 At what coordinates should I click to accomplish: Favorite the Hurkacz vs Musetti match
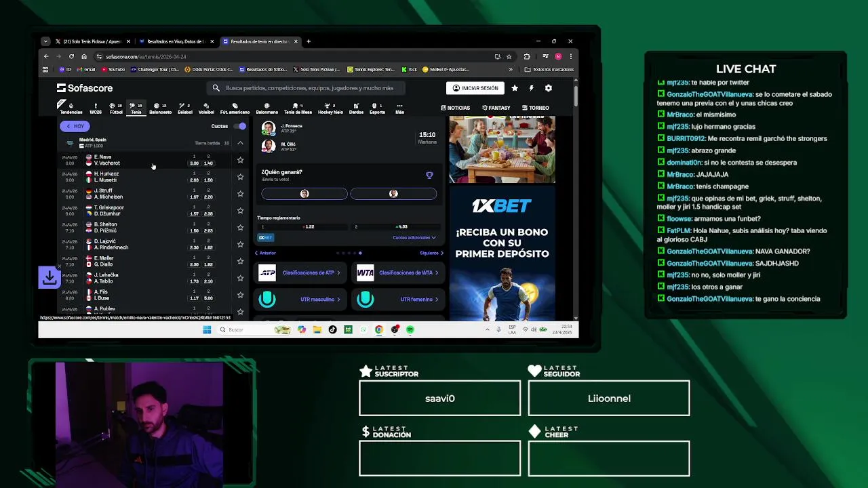click(x=240, y=177)
